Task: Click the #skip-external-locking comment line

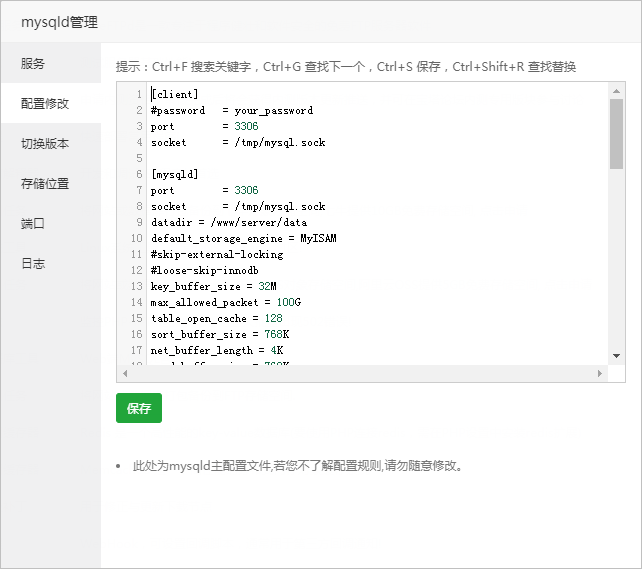Action: point(217,254)
